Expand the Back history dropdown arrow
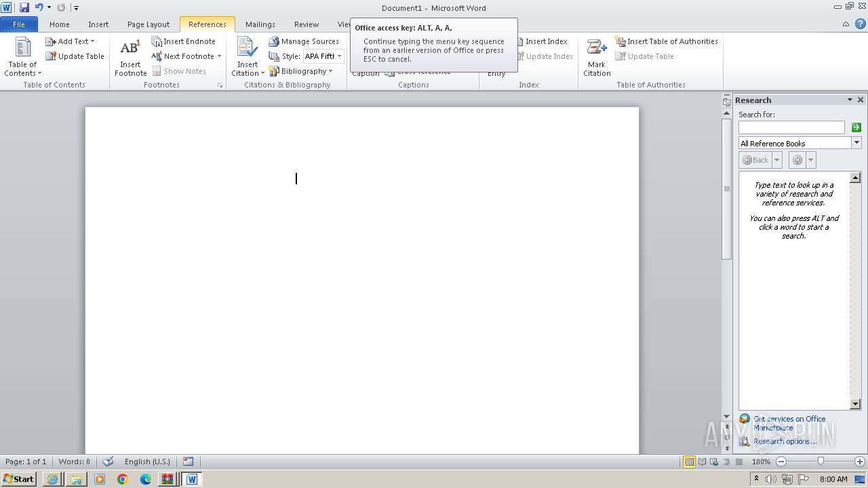868x488 pixels. click(x=777, y=160)
